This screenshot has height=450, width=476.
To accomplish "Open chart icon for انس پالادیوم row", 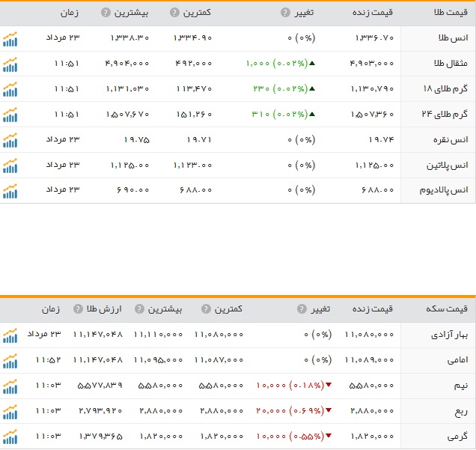I will pyautogui.click(x=10, y=191).
